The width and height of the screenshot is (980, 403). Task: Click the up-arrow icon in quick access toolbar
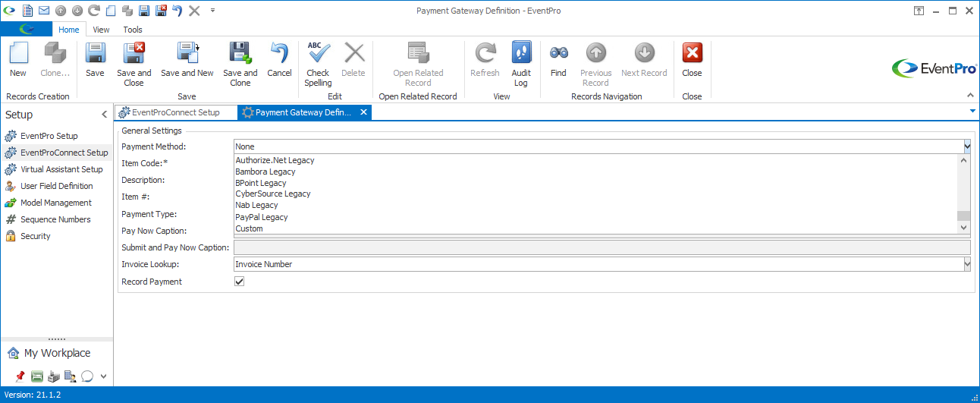coord(61,11)
